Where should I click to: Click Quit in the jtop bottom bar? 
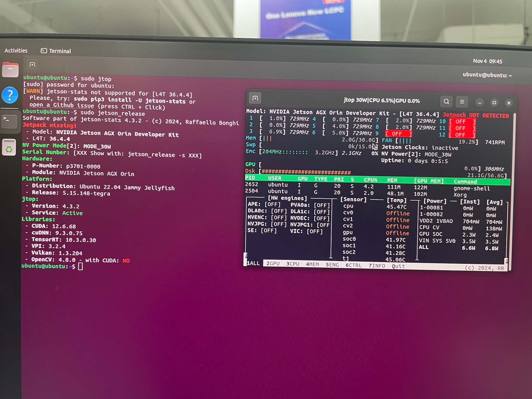pos(398,266)
